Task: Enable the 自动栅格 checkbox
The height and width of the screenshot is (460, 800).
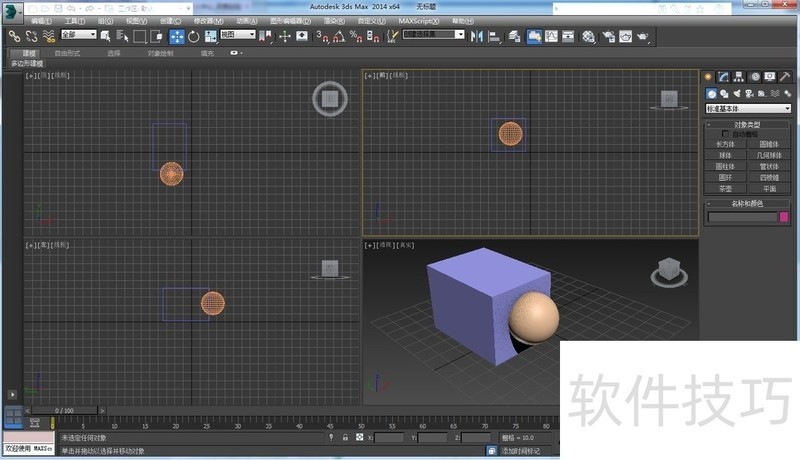Action: pos(726,133)
